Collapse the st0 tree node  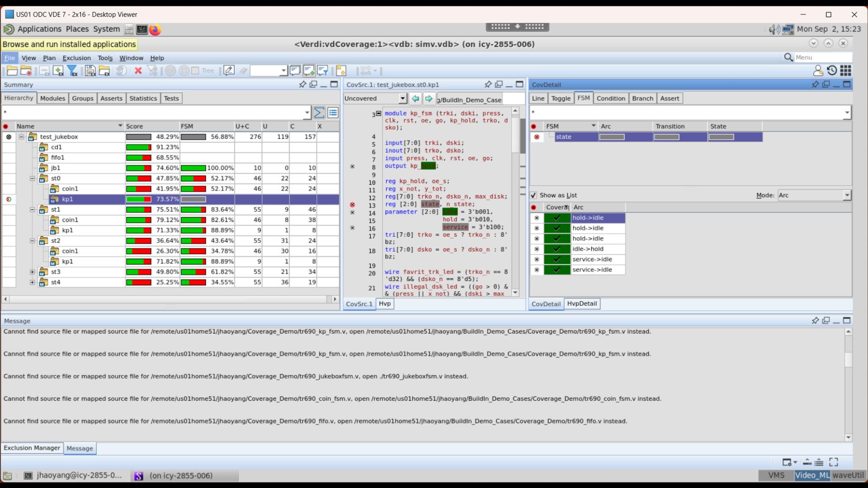click(x=32, y=178)
